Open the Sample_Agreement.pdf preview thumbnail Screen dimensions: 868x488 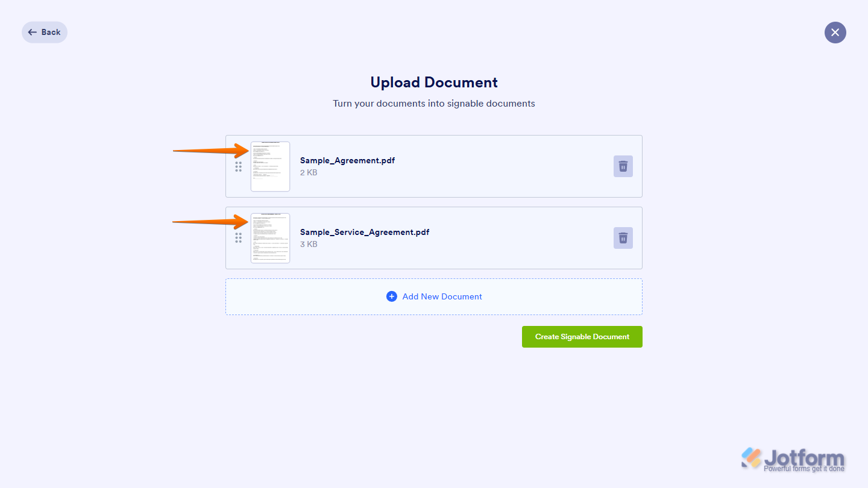point(270,166)
